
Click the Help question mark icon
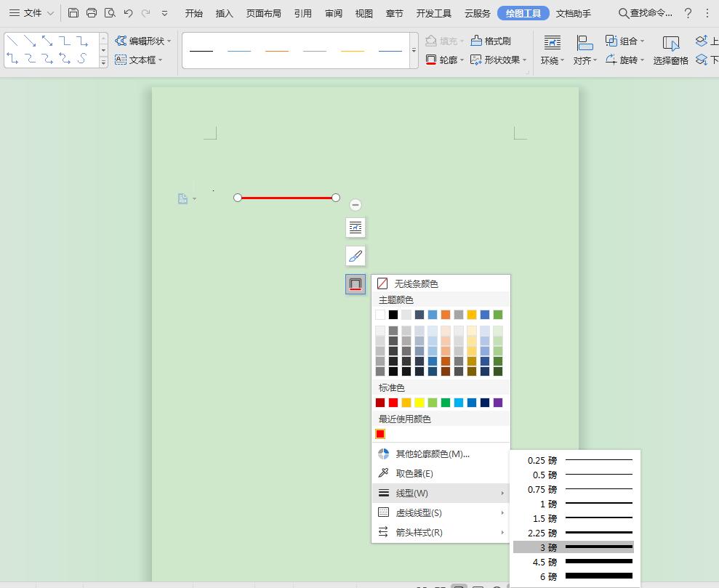click(x=688, y=13)
